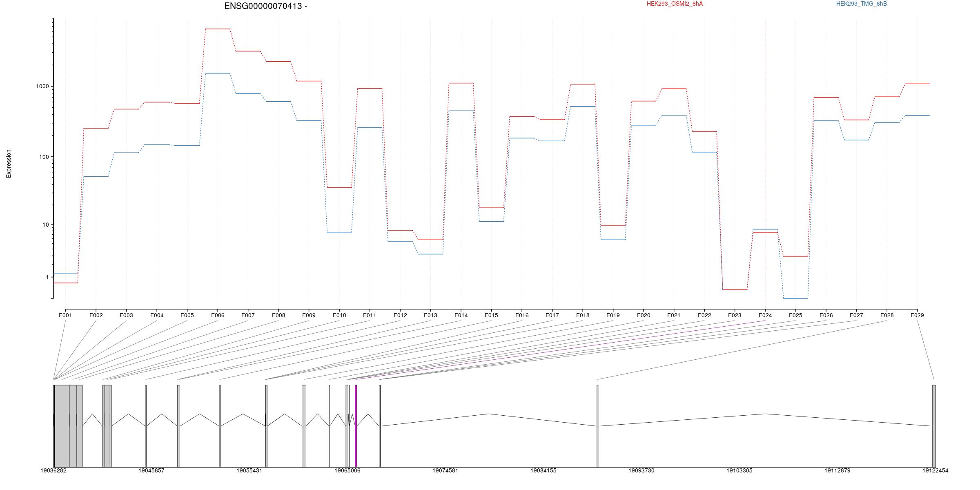The height and width of the screenshot is (490, 980).
Task: Click exon label E027
Action: click(x=856, y=315)
